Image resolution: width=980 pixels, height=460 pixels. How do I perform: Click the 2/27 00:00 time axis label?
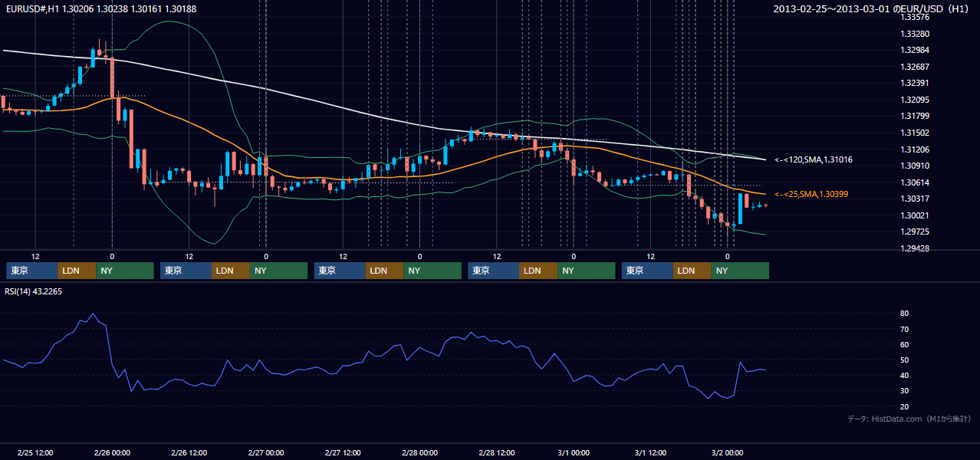pyautogui.click(x=266, y=453)
